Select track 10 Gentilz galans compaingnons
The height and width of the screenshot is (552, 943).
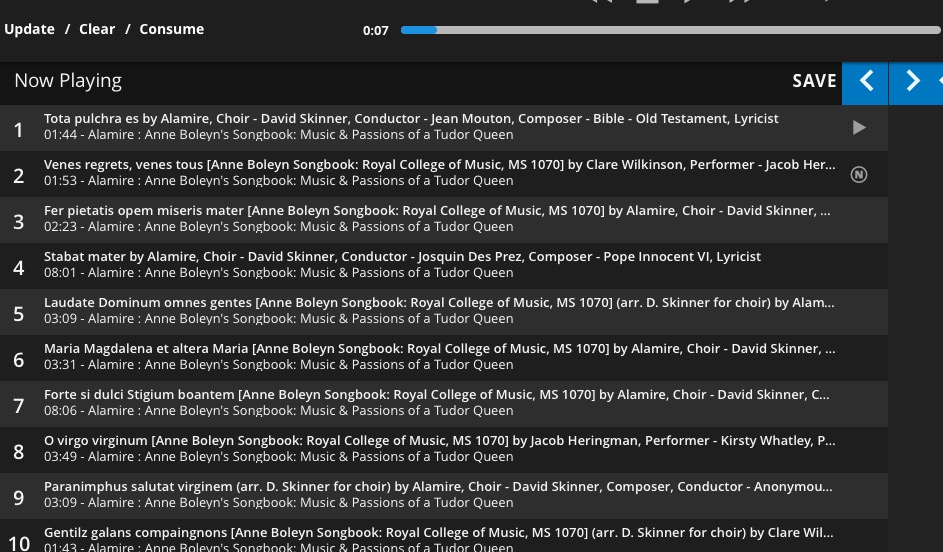(x=444, y=536)
